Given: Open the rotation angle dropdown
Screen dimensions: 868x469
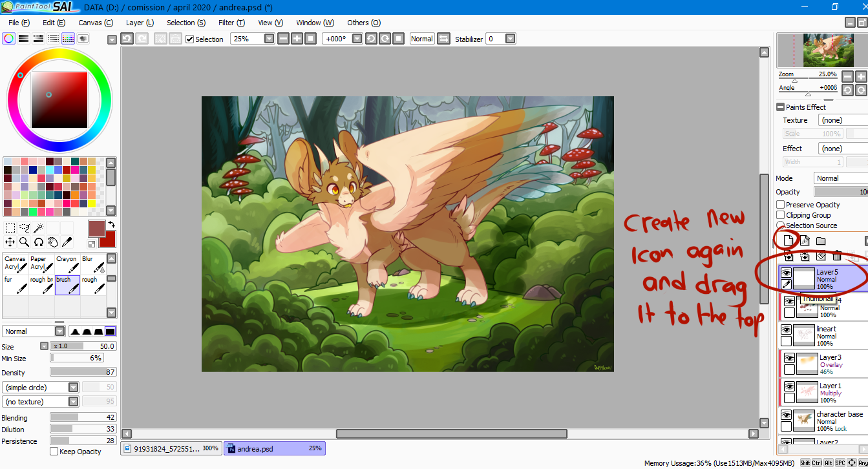Looking at the screenshot, I should 357,39.
